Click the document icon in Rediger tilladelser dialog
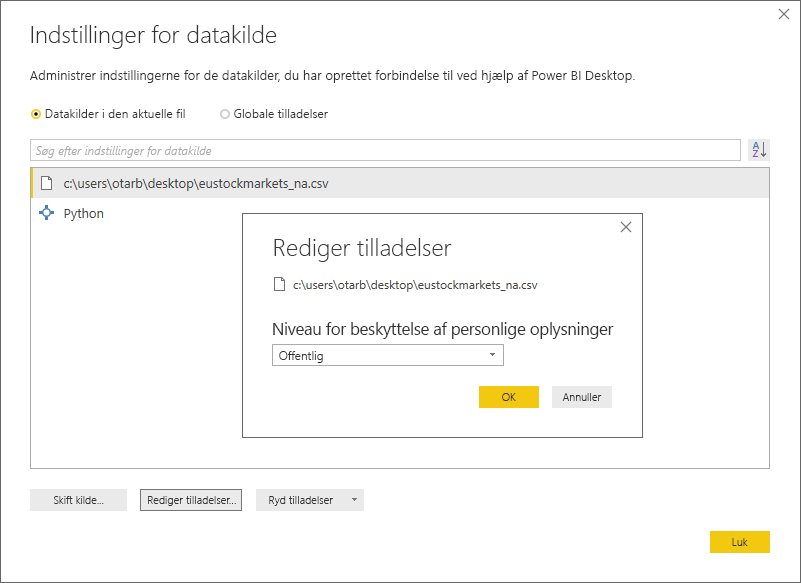This screenshot has height=583, width=801. coord(277,284)
